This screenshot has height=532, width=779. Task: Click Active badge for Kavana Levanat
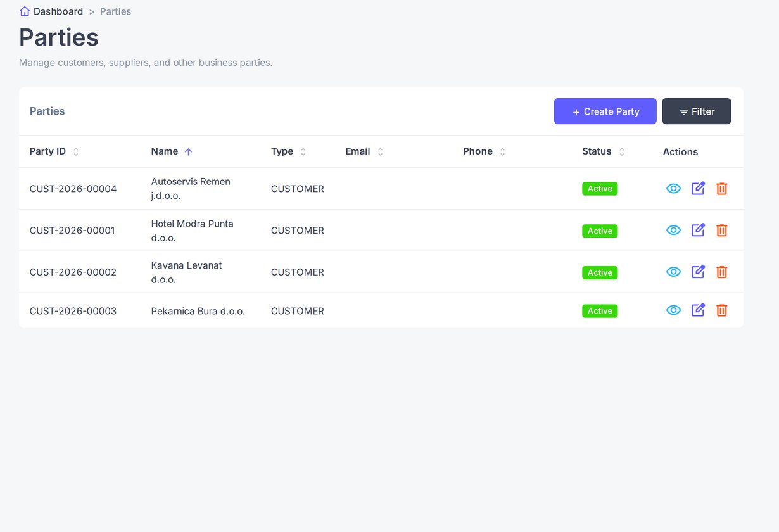click(x=600, y=272)
